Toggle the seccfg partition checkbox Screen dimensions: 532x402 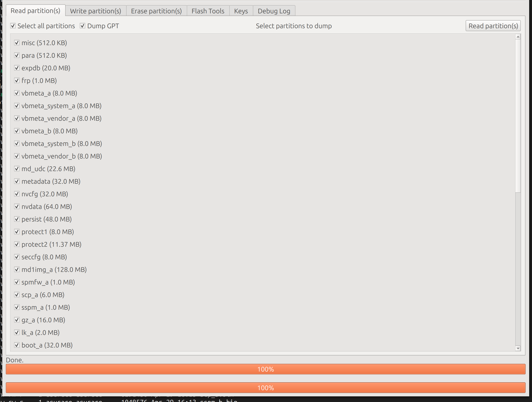pos(17,257)
